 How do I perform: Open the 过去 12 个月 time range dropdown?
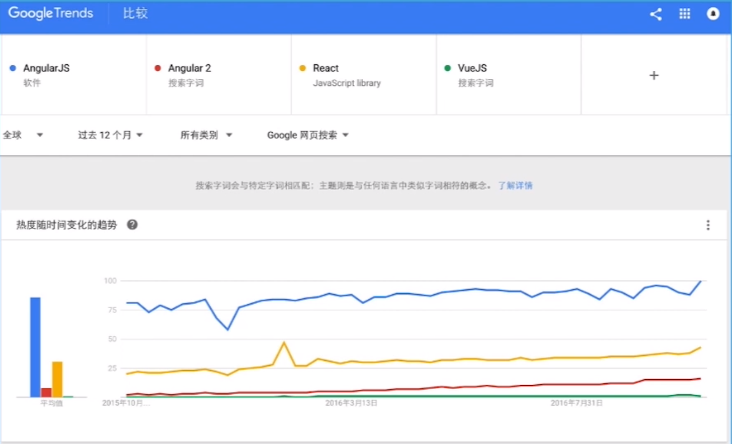tap(110, 135)
